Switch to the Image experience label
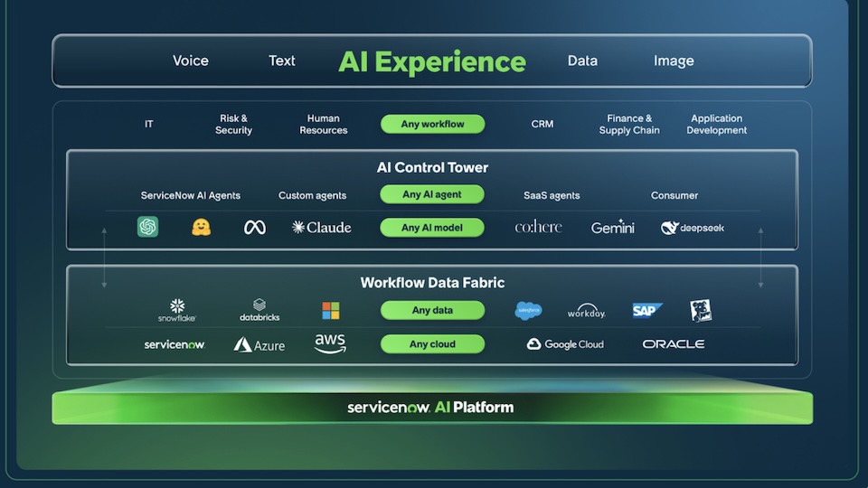Screen dimensions: 868x488 point(674,61)
